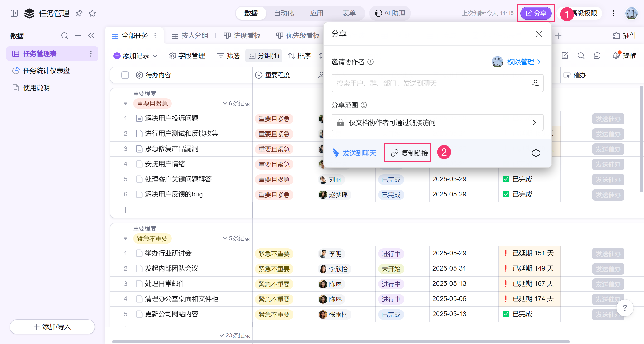Add new row under 重要且紧急 group
The height and width of the screenshot is (344, 644).
pos(126,210)
